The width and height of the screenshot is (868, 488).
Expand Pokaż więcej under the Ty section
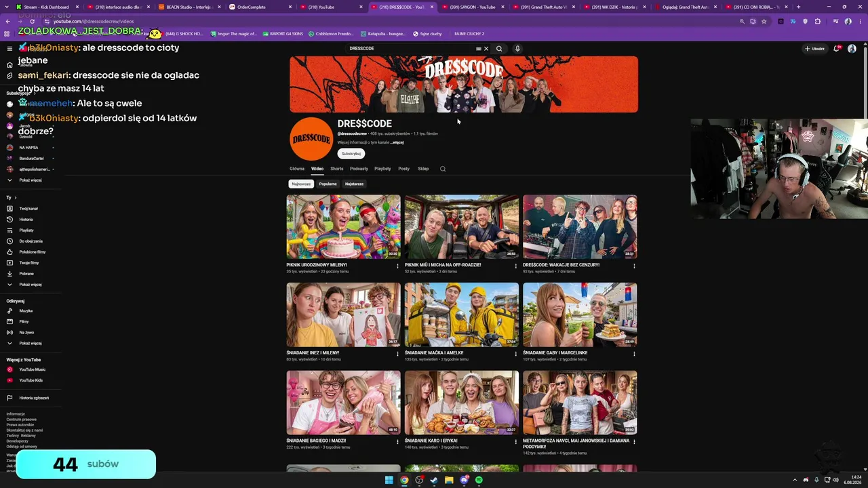pyautogui.click(x=31, y=285)
